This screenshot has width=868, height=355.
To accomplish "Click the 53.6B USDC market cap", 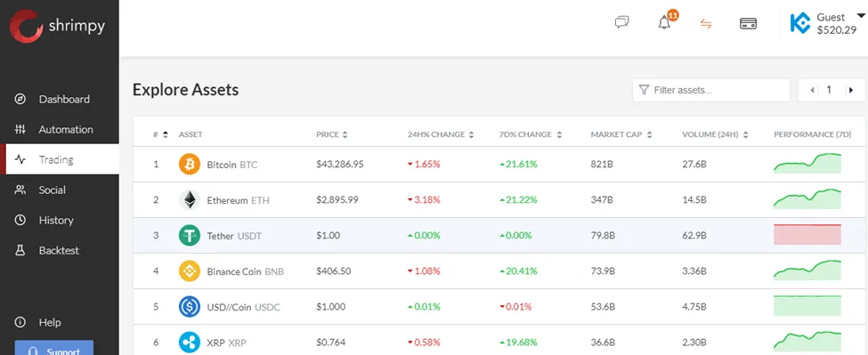I will coord(603,307).
